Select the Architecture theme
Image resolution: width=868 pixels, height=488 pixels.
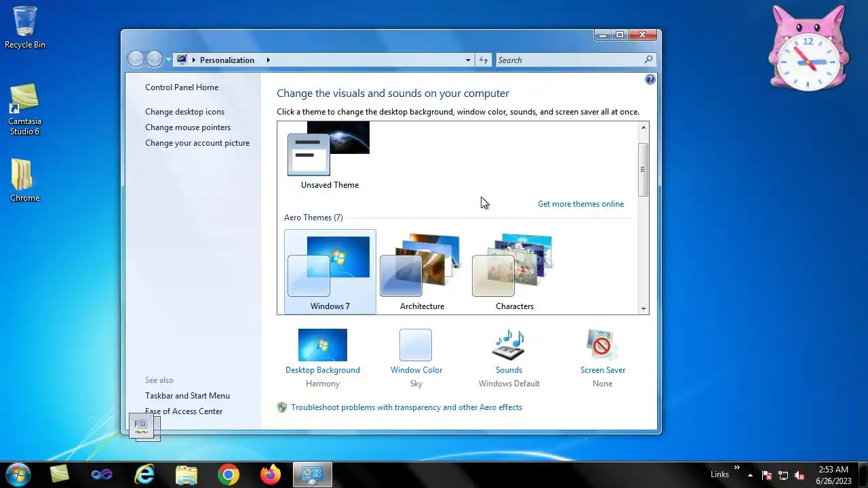point(422,272)
